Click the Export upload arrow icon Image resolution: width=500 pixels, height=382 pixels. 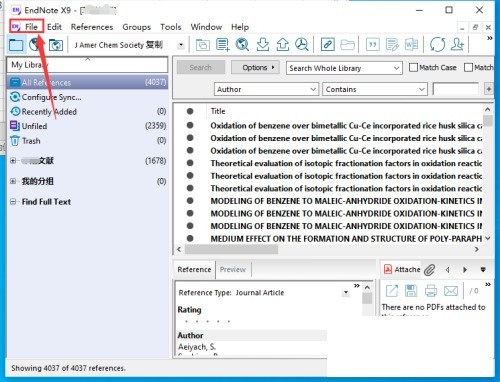[283, 44]
